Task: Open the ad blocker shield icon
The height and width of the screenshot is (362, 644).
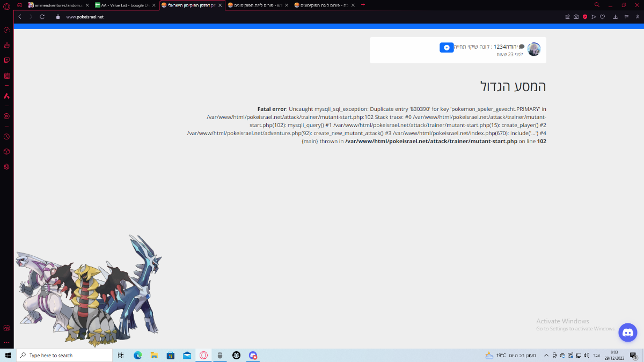Action: pos(585,17)
